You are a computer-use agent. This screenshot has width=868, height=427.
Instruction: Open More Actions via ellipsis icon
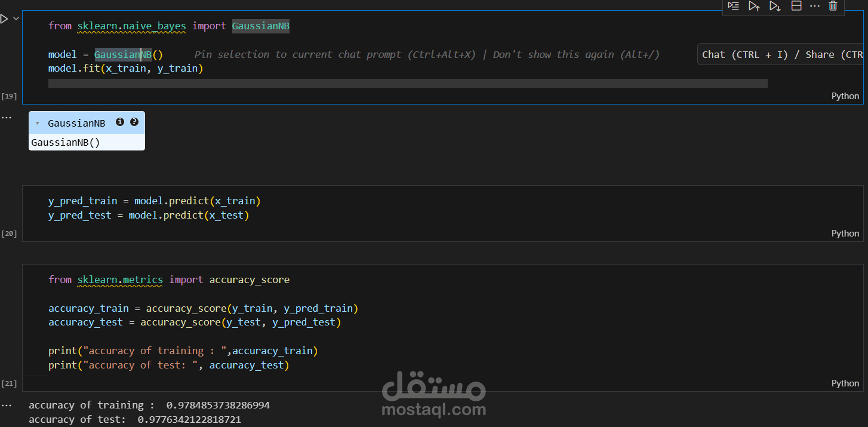click(815, 6)
